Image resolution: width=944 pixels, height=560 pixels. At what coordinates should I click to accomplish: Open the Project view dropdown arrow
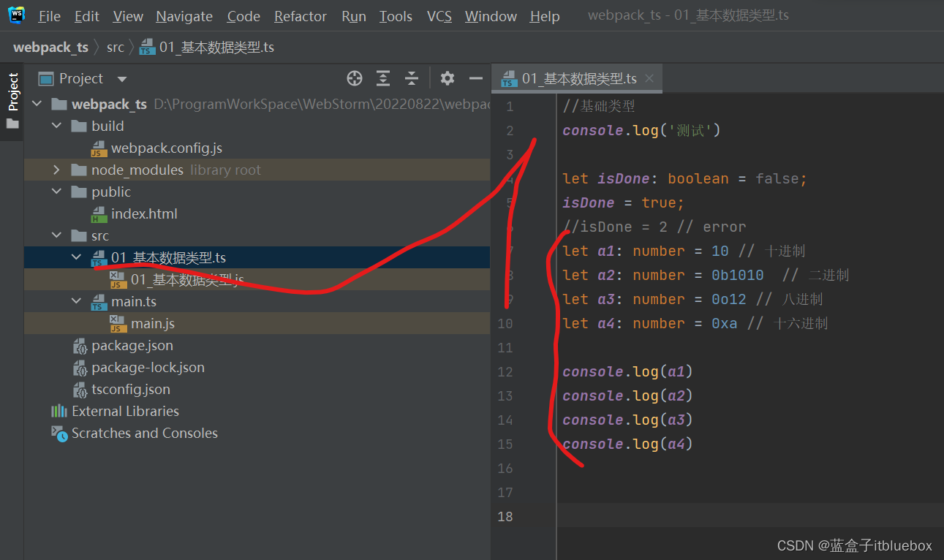[x=122, y=79]
